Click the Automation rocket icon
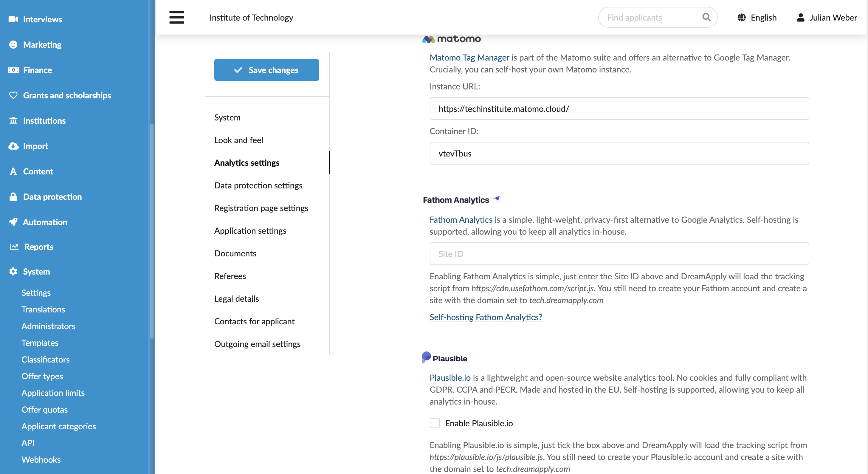868x474 pixels. pyautogui.click(x=13, y=222)
